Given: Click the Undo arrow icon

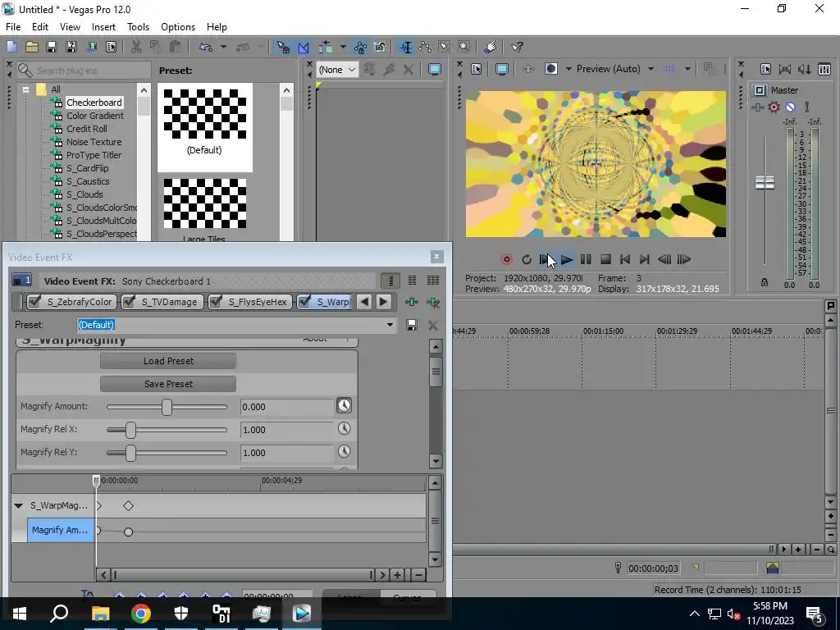Looking at the screenshot, I should [x=206, y=47].
